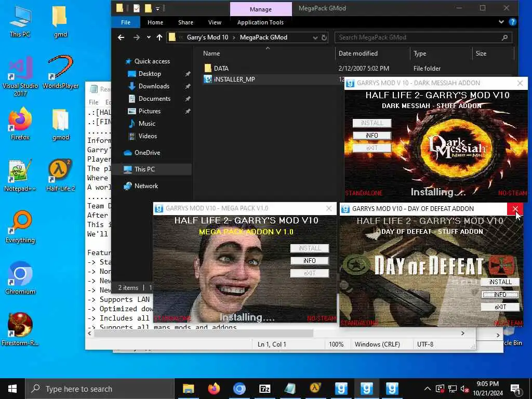Go up one folder level

pyautogui.click(x=159, y=37)
